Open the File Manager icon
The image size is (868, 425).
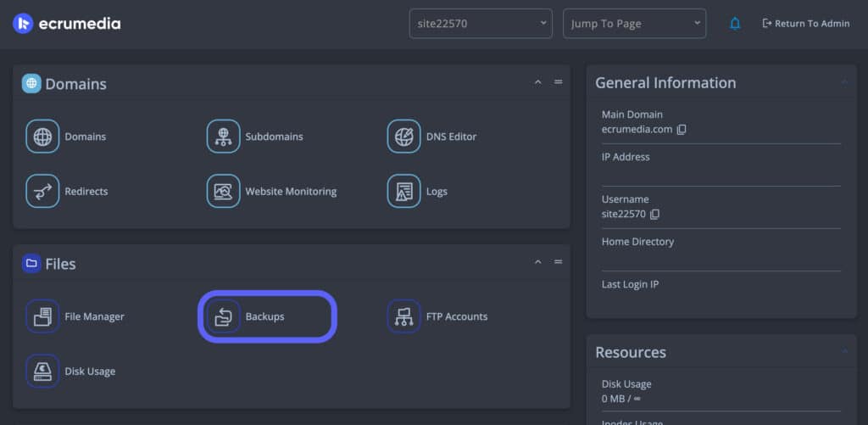point(42,316)
